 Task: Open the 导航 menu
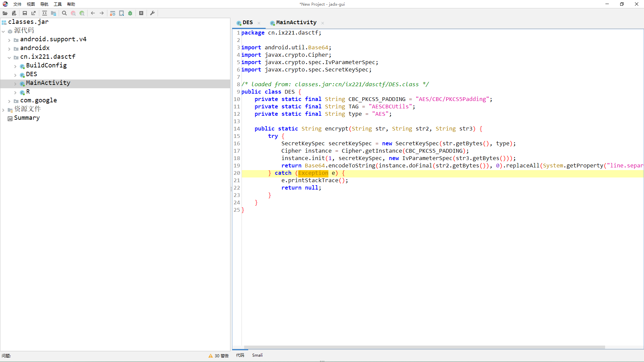click(x=44, y=4)
